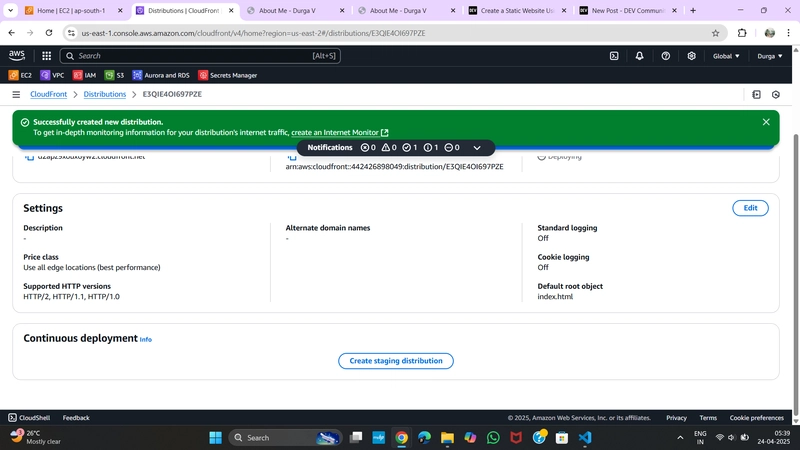
Task: Dismiss the green success banner
Action: (x=766, y=122)
